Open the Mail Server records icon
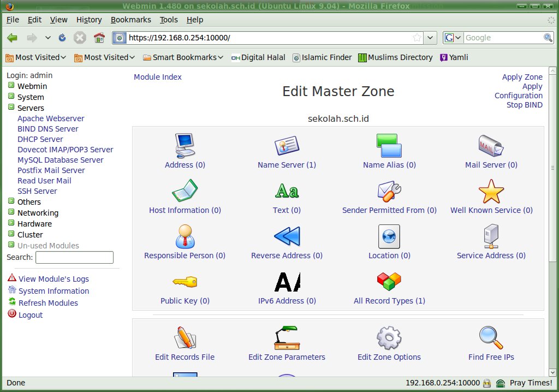 coord(491,146)
